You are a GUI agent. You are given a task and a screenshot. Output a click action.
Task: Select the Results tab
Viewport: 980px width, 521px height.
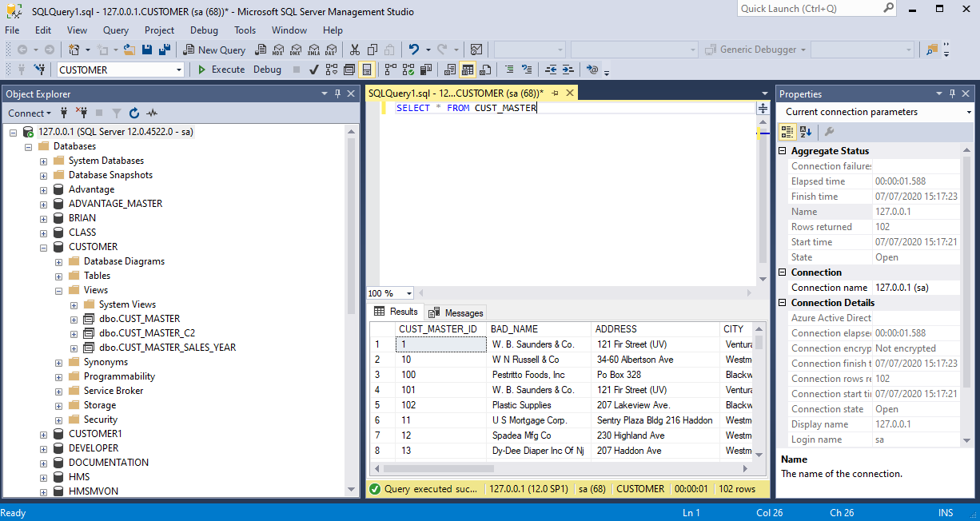click(x=396, y=312)
